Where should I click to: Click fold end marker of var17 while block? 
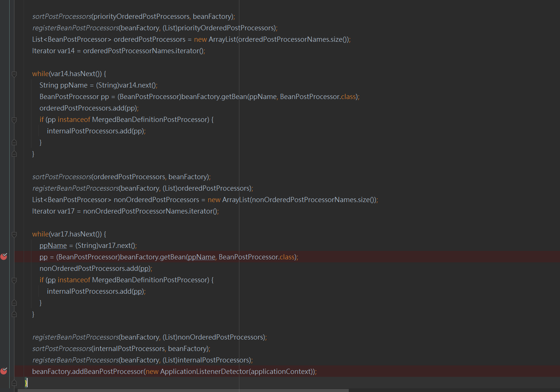14,314
